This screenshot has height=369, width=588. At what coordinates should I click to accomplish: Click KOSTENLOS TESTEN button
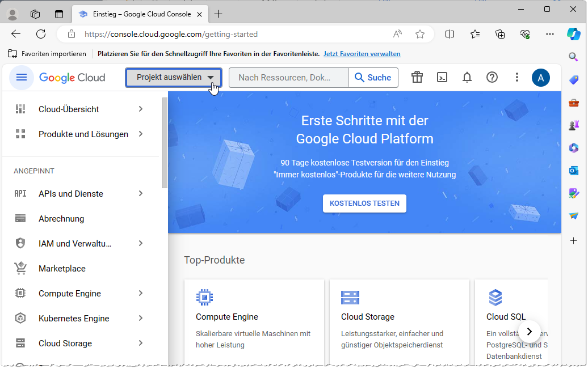(x=364, y=203)
